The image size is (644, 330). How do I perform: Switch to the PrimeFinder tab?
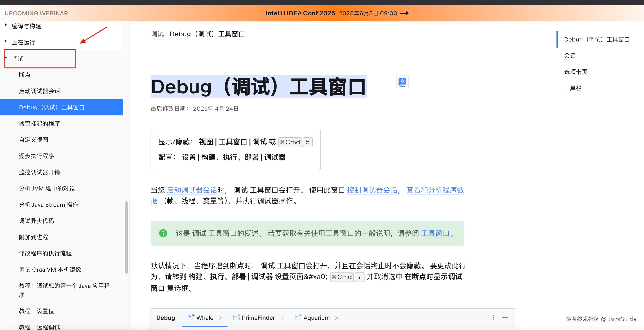click(x=258, y=318)
